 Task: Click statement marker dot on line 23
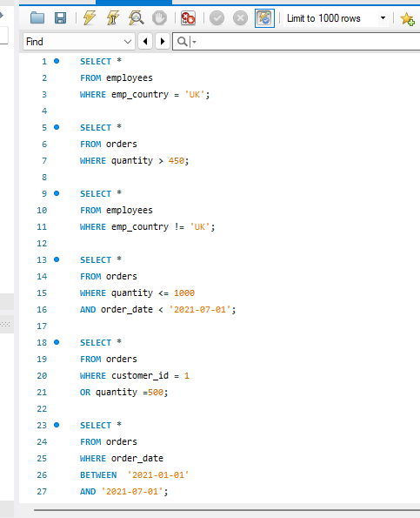[x=57, y=425]
